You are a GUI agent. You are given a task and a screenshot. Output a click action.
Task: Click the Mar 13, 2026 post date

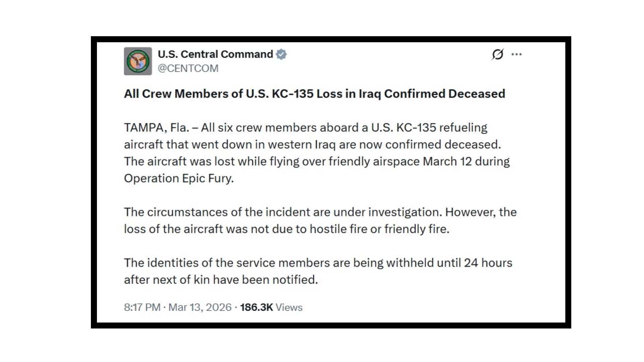pos(200,307)
